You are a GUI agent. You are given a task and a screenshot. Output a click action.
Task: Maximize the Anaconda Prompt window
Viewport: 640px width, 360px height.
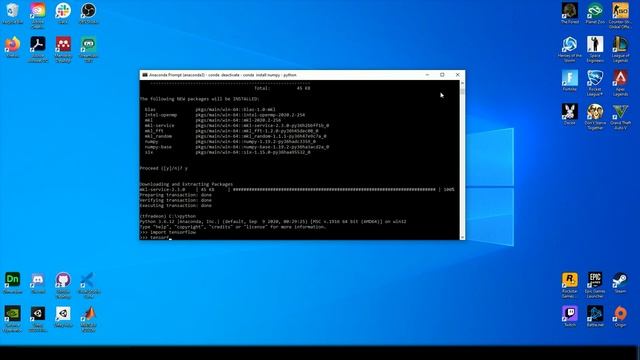(x=442, y=75)
